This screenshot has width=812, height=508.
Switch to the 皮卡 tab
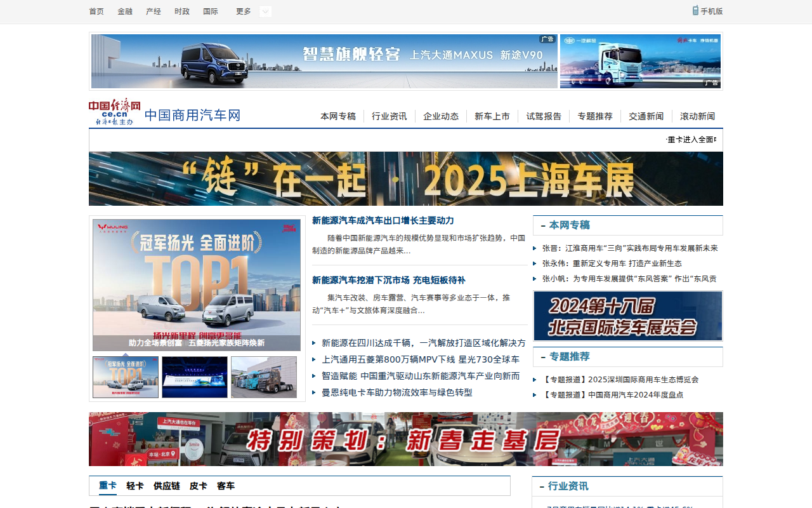coord(199,486)
